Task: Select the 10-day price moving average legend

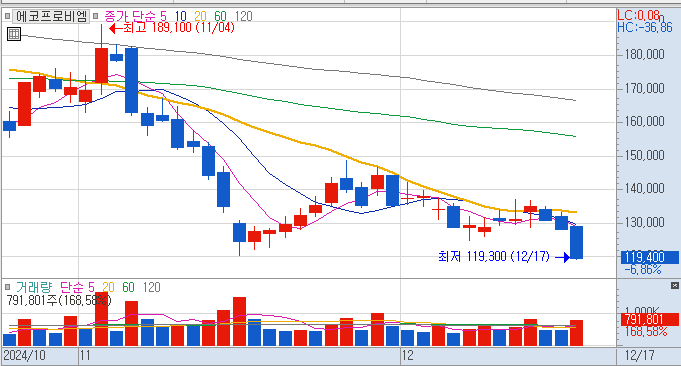Action: [180, 16]
